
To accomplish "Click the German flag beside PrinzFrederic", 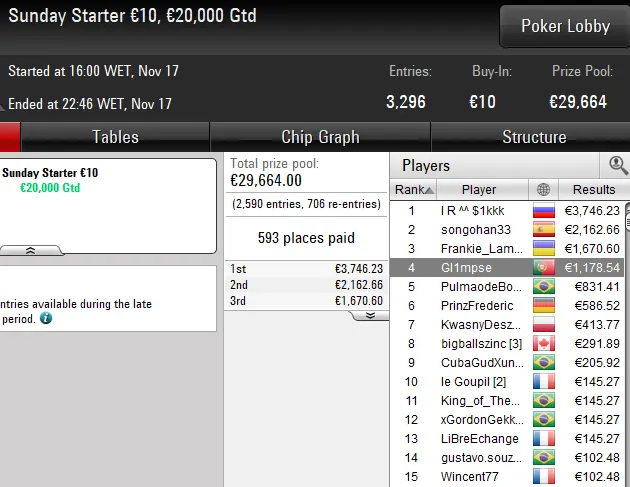I will [544, 305].
